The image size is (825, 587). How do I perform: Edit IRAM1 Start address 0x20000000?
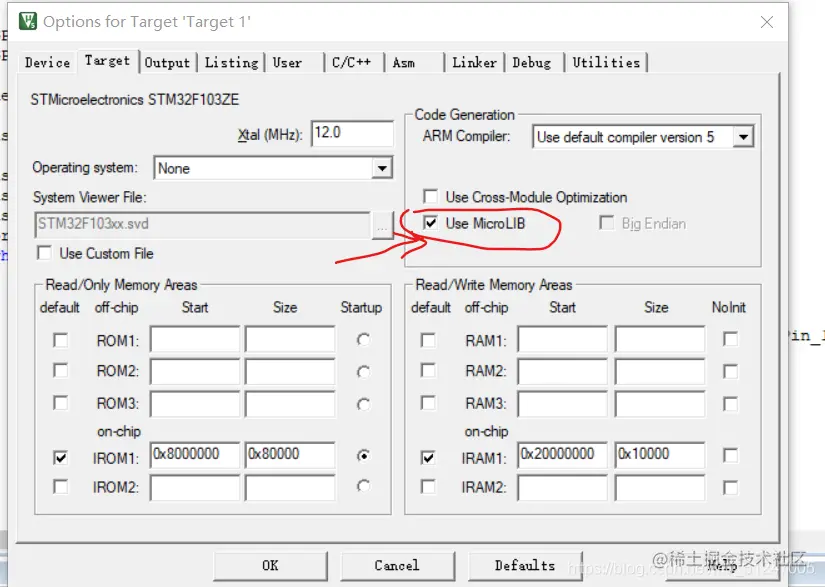click(x=562, y=455)
